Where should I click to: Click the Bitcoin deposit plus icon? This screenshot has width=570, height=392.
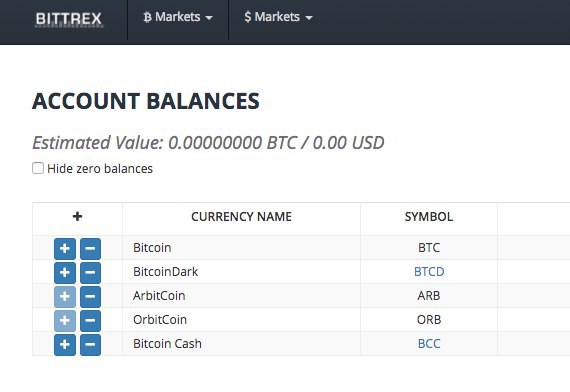click(x=65, y=249)
